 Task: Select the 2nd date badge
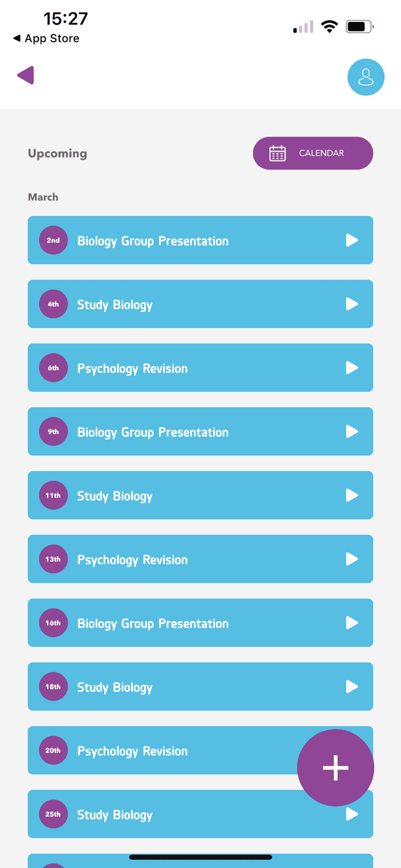(53, 240)
